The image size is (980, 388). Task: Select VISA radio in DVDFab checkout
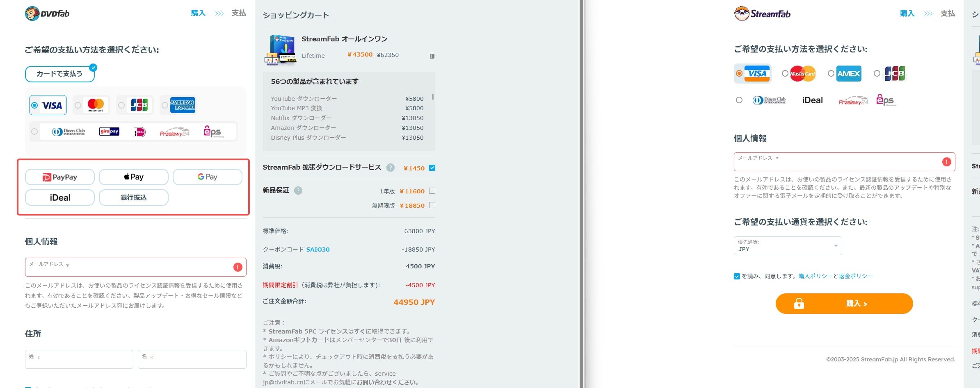click(35, 105)
